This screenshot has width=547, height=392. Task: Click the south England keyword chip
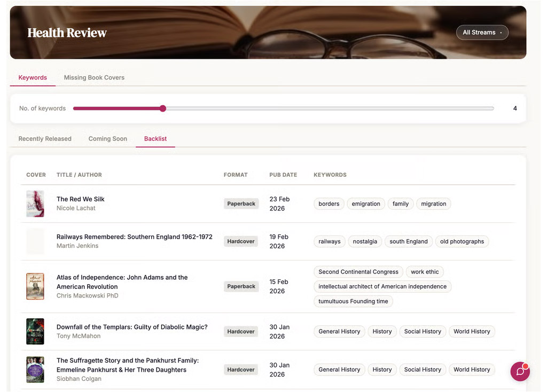coord(409,241)
